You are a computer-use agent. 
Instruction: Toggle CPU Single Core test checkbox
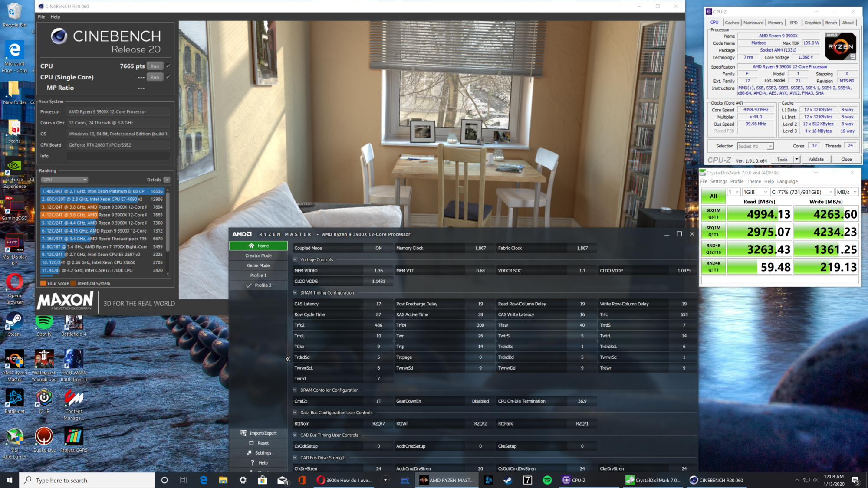tap(168, 77)
